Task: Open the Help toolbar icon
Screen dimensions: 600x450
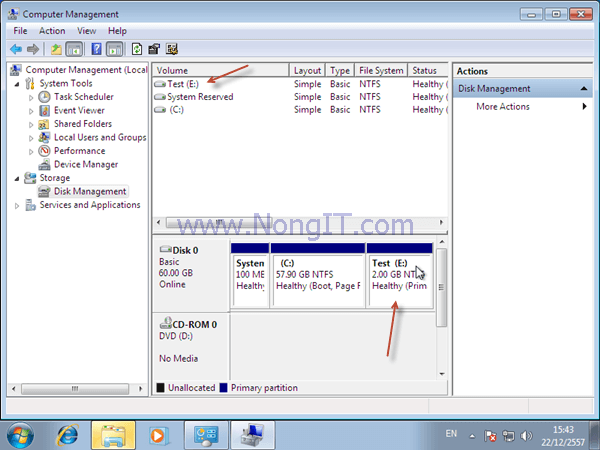Action: pyautogui.click(x=96, y=49)
